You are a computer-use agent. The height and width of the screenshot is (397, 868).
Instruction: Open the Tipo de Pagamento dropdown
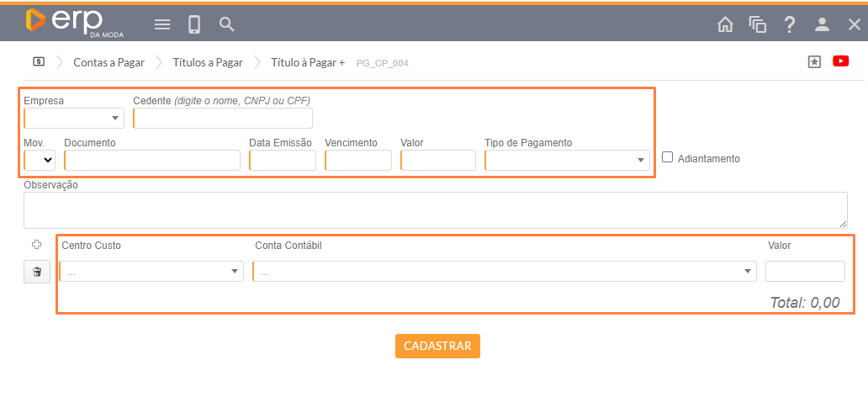point(568,160)
